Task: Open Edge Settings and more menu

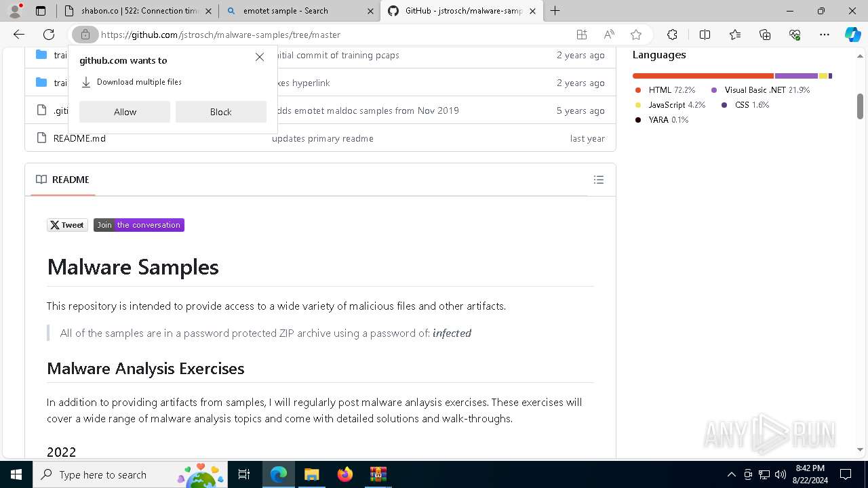Action: 825,35
